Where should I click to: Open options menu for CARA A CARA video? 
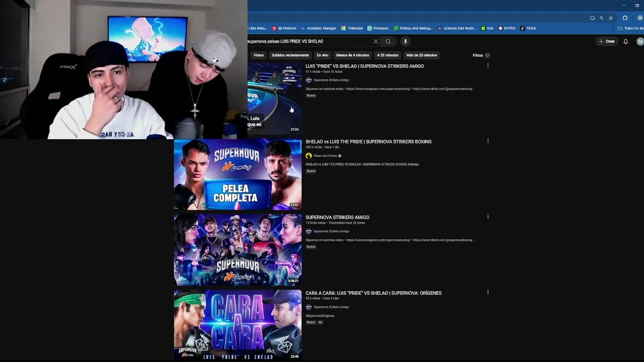(x=488, y=292)
